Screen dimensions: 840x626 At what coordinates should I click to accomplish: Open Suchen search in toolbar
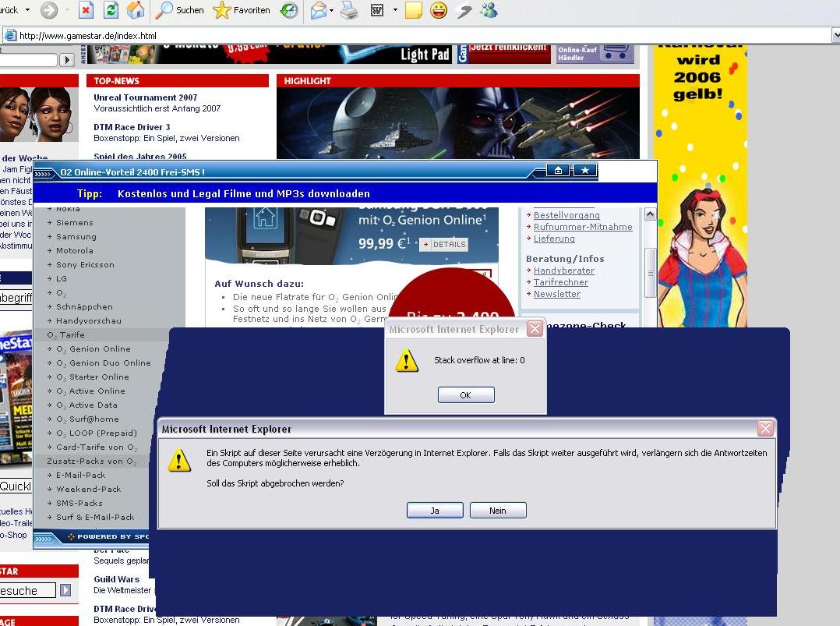point(179,10)
